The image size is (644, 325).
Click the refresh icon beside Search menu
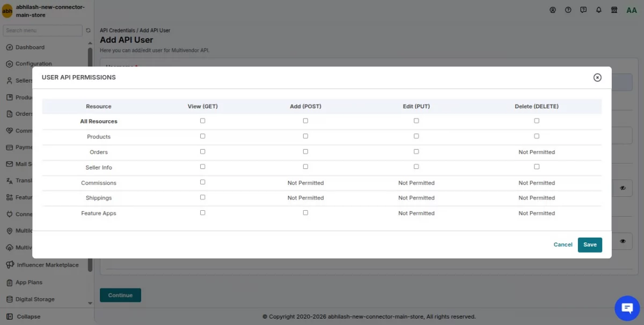[x=89, y=31]
